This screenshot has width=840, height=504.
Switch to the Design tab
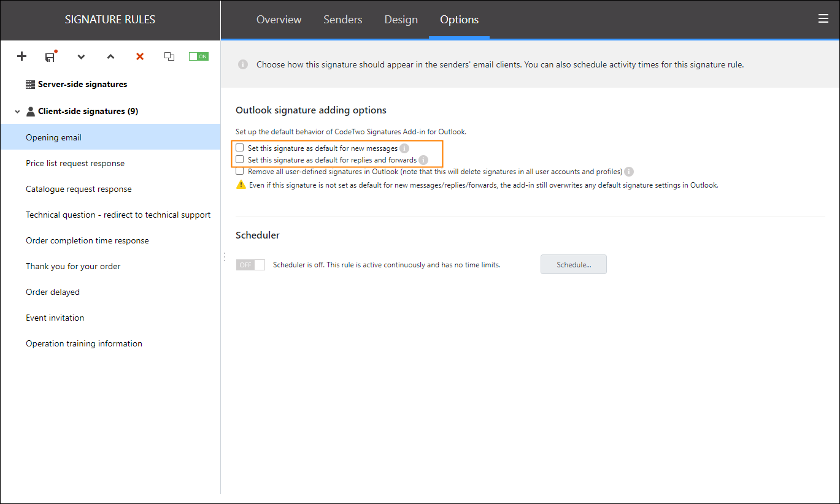pos(401,20)
